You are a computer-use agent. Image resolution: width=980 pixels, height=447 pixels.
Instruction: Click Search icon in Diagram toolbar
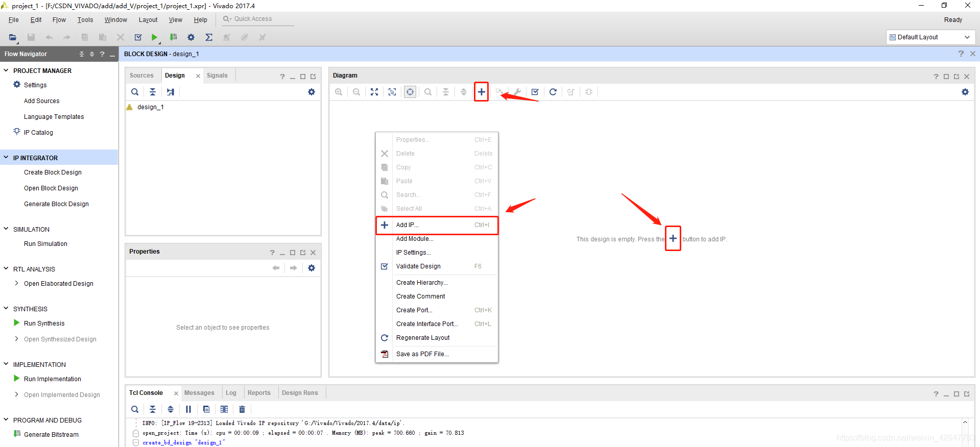tap(428, 92)
